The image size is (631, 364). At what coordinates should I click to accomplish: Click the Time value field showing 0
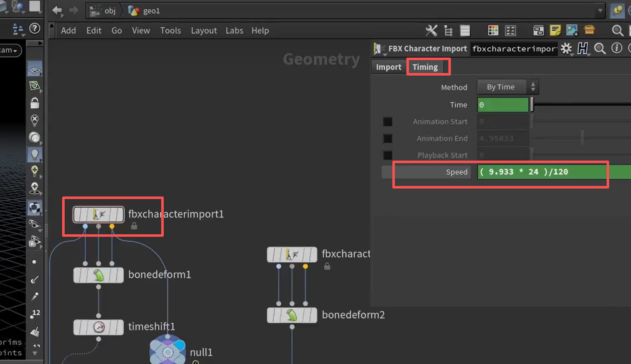503,105
